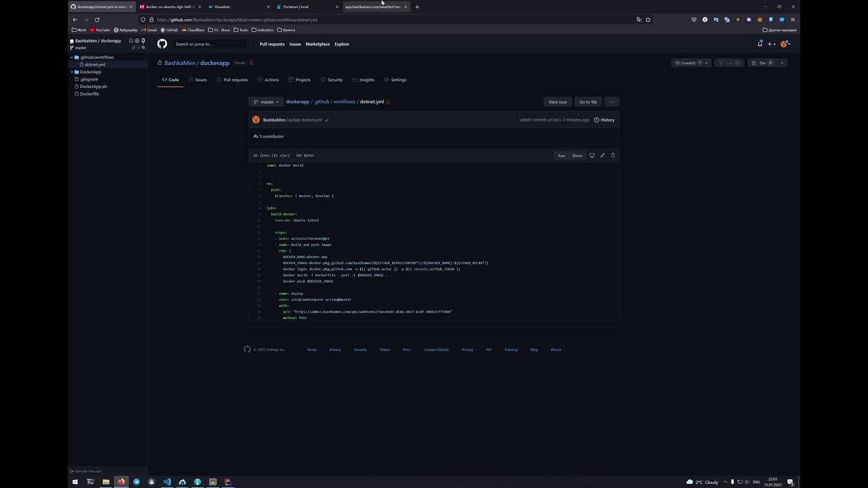The width and height of the screenshot is (868, 488).
Task: Switch to the Code repository tab
Action: pos(170,80)
